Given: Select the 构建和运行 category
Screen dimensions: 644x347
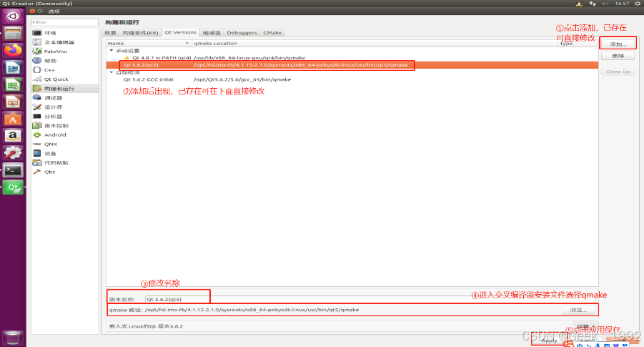Looking at the screenshot, I should click(x=65, y=89).
